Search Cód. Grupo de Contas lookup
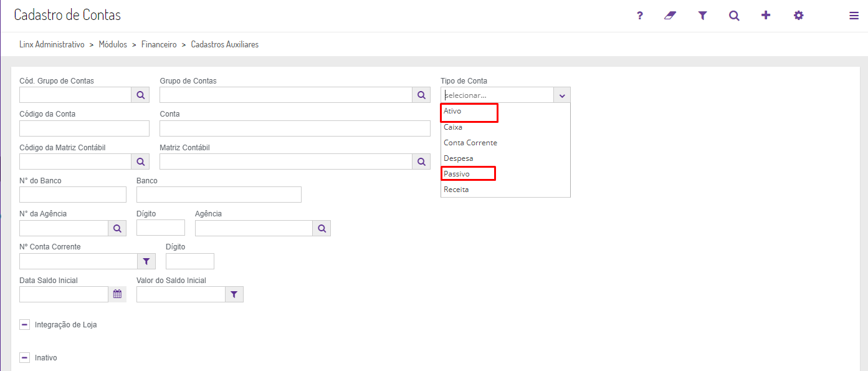Viewport: 868px width, 371px height. click(x=140, y=95)
